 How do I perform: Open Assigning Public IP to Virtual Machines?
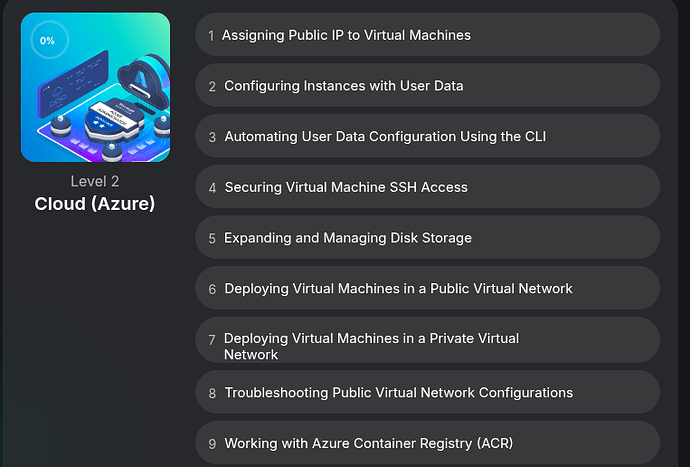tap(346, 35)
